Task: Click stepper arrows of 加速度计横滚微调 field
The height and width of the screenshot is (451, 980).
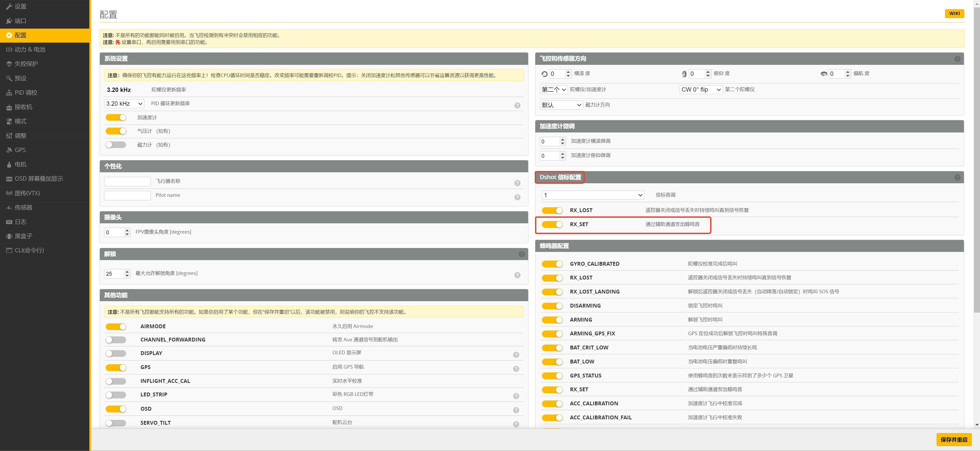Action: pos(562,142)
